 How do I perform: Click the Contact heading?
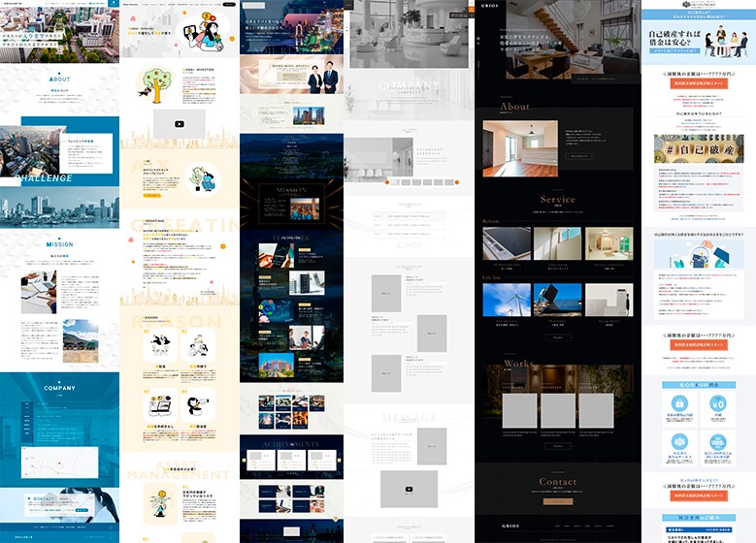(x=558, y=481)
